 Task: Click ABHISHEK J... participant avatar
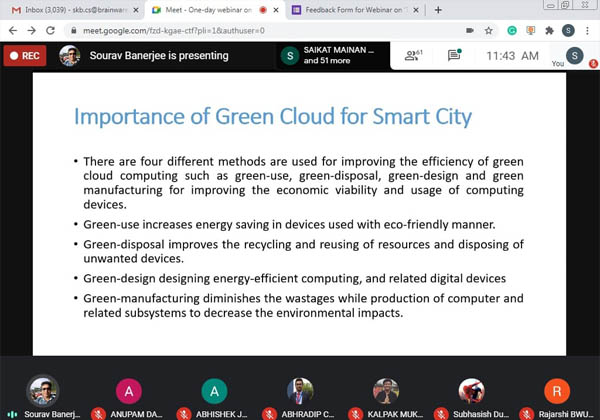tap(214, 391)
